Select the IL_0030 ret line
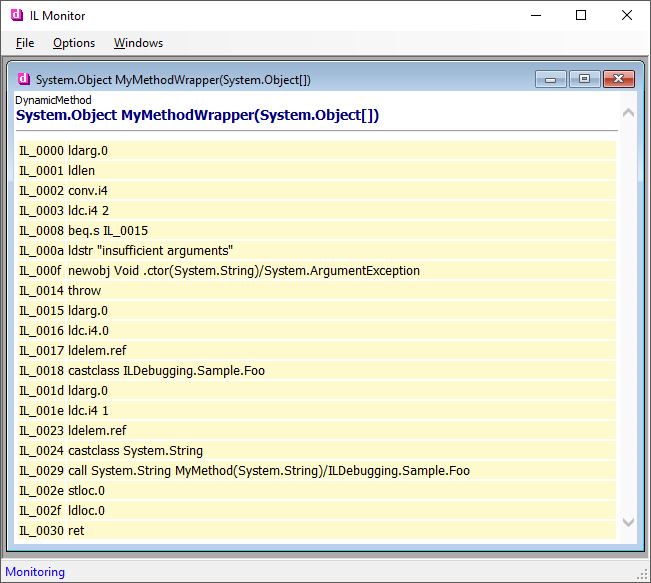This screenshot has width=651, height=583. pyautogui.click(x=317, y=530)
